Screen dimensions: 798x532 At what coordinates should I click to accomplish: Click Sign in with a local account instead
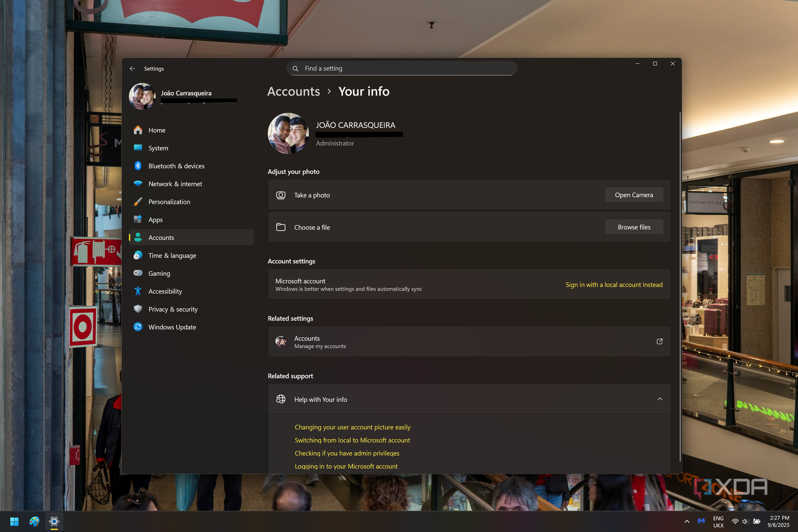613,284
